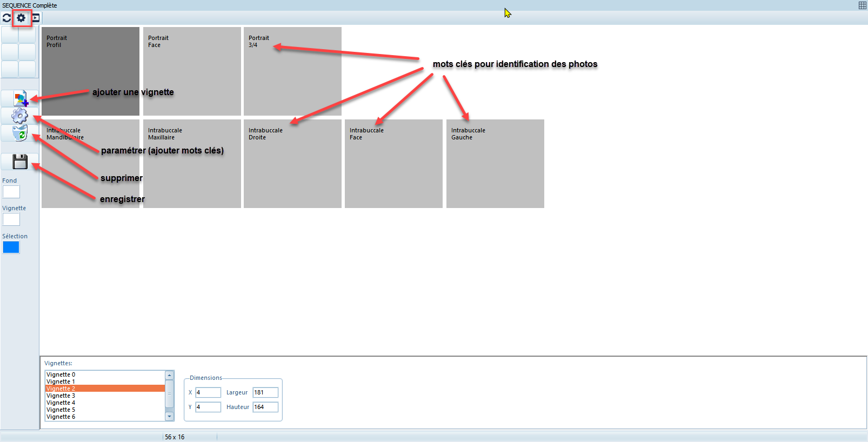Select the Portrait Face thumbnail

pos(192,76)
